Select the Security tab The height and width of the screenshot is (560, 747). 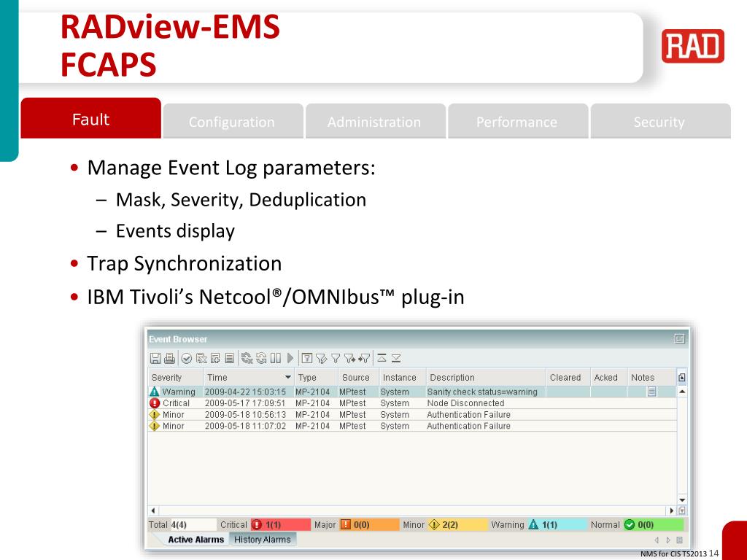(x=660, y=122)
